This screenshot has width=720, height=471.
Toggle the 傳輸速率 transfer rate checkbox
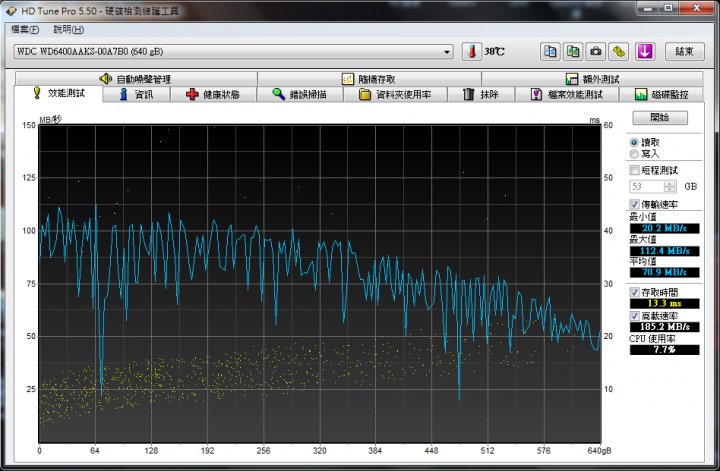pos(634,204)
